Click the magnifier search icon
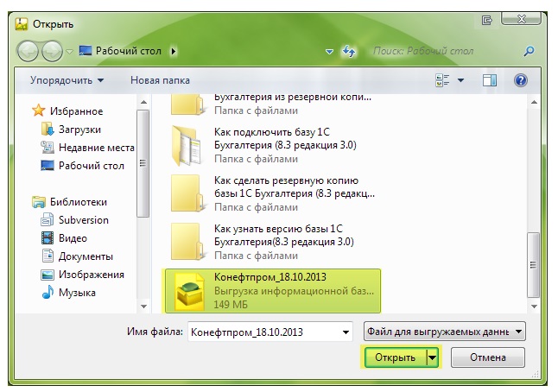Viewport: 558px width, 392px height. [x=529, y=52]
